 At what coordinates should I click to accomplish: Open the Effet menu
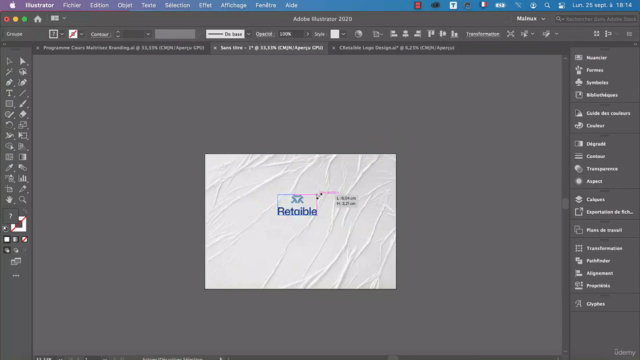205,5
